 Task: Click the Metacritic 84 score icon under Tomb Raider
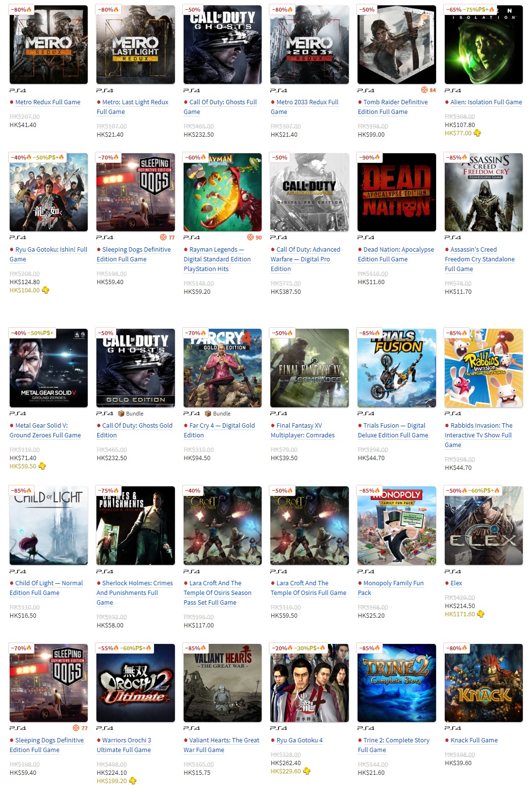coord(424,90)
